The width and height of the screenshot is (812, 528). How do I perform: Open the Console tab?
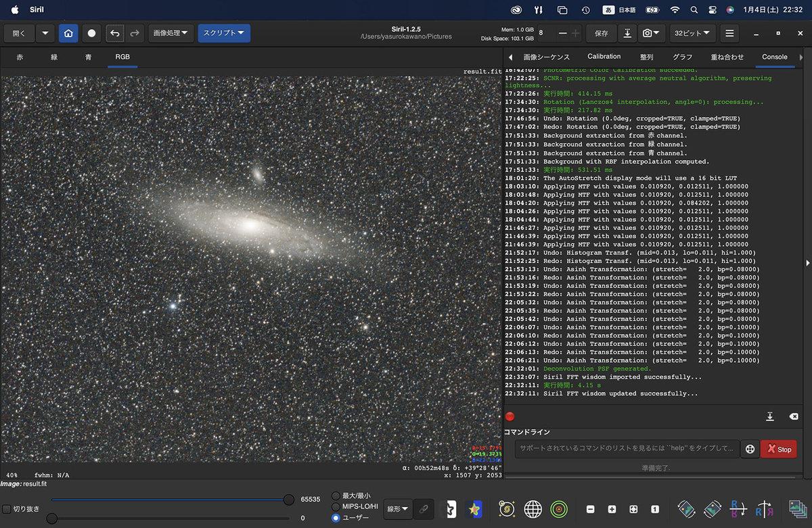coord(775,57)
